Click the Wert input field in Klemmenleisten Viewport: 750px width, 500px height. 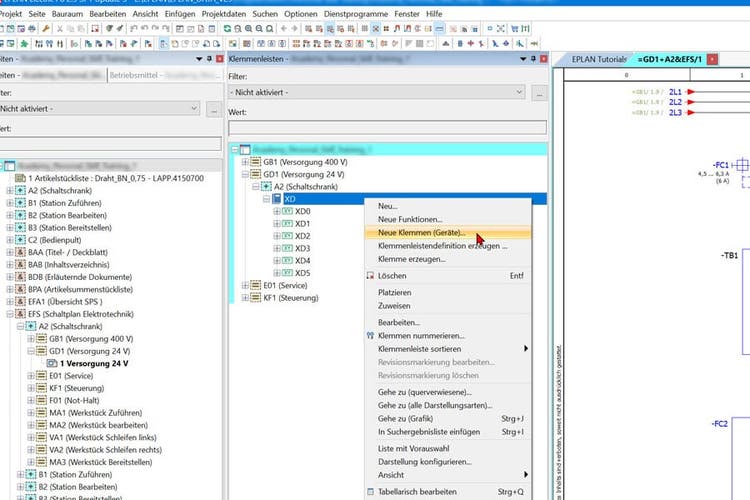[387, 127]
